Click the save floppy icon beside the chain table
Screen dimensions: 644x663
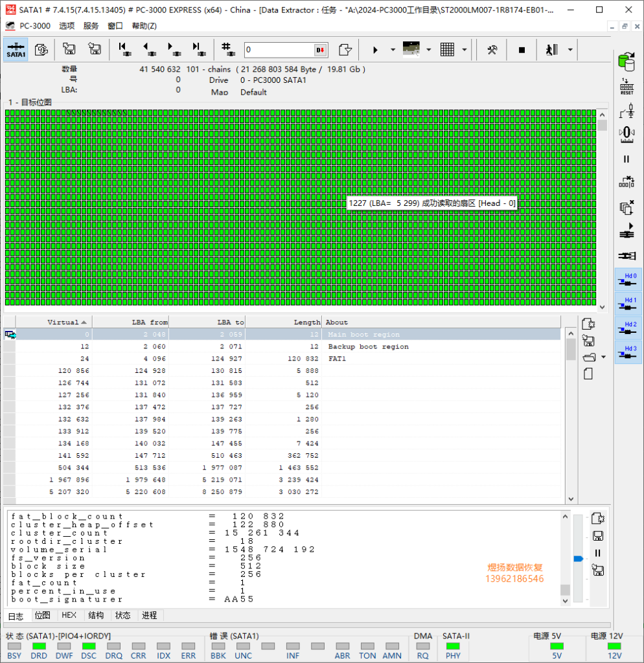click(588, 341)
